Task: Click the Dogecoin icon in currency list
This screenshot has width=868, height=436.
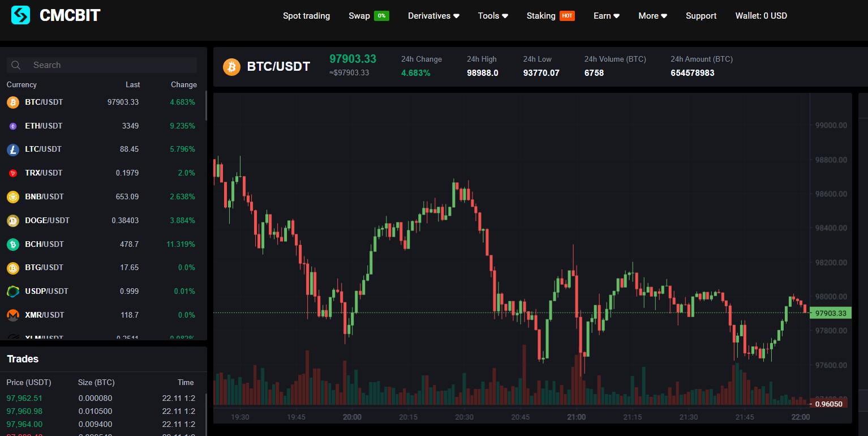Action: (13, 221)
